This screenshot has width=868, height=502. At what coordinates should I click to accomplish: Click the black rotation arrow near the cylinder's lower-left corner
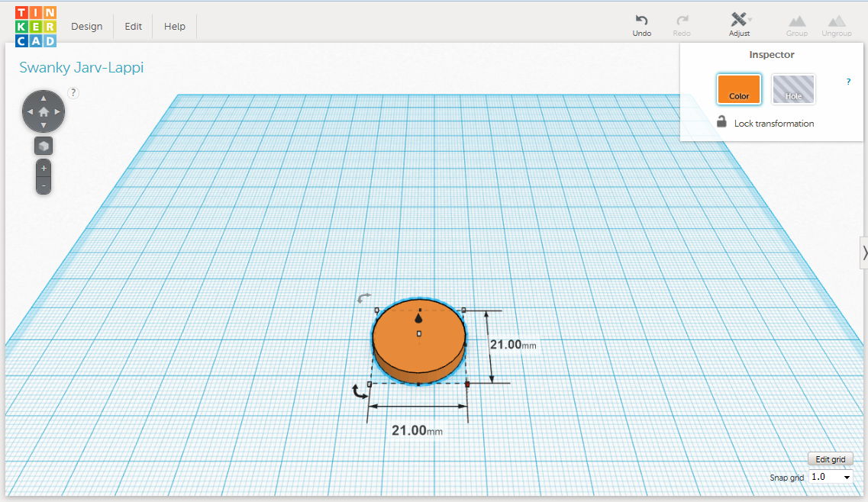[360, 392]
